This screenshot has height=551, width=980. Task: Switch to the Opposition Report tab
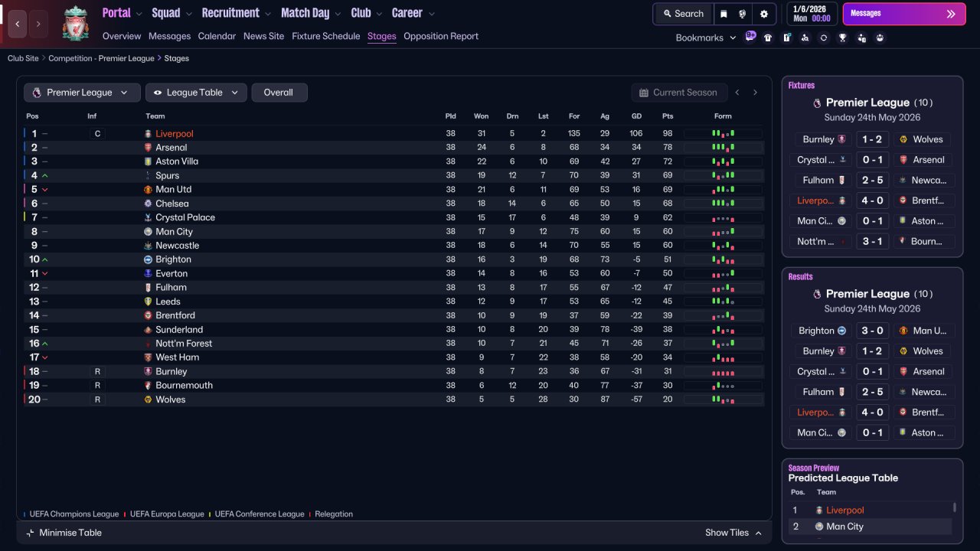(x=441, y=36)
